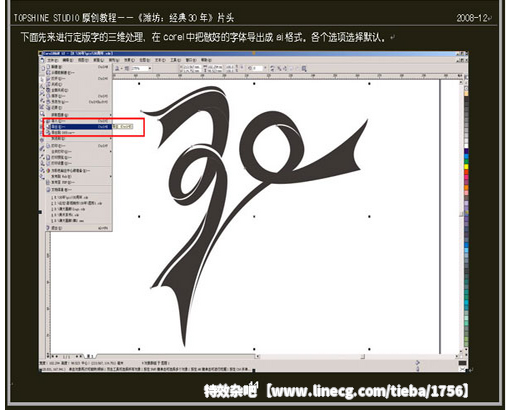Choose 全部关闭 (Close All) menu entry

point(78,90)
